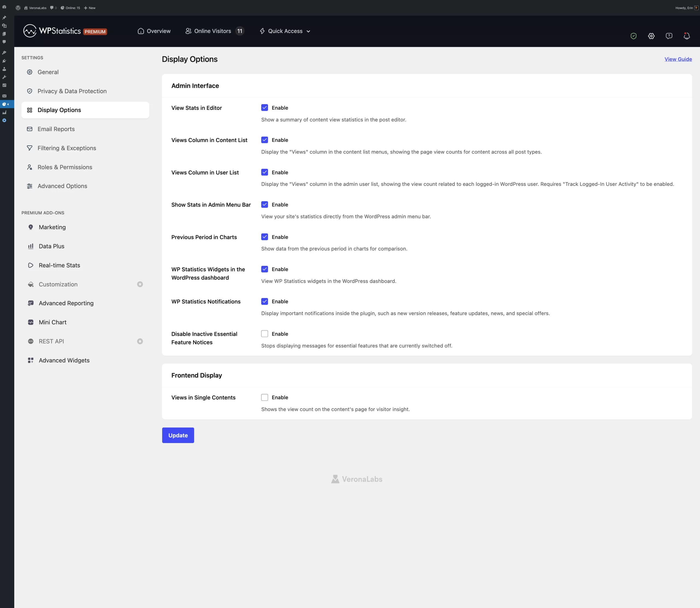Go to the Overview tab
This screenshot has height=608, width=700.
click(154, 31)
